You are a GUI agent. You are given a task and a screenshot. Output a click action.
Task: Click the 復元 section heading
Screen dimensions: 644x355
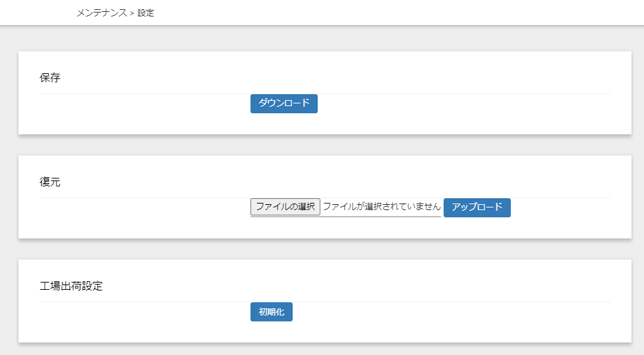(49, 182)
